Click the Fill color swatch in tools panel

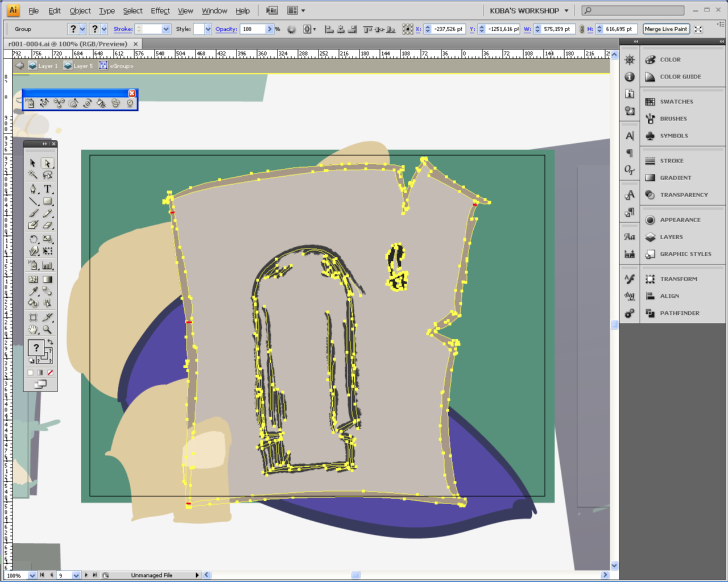[36, 347]
